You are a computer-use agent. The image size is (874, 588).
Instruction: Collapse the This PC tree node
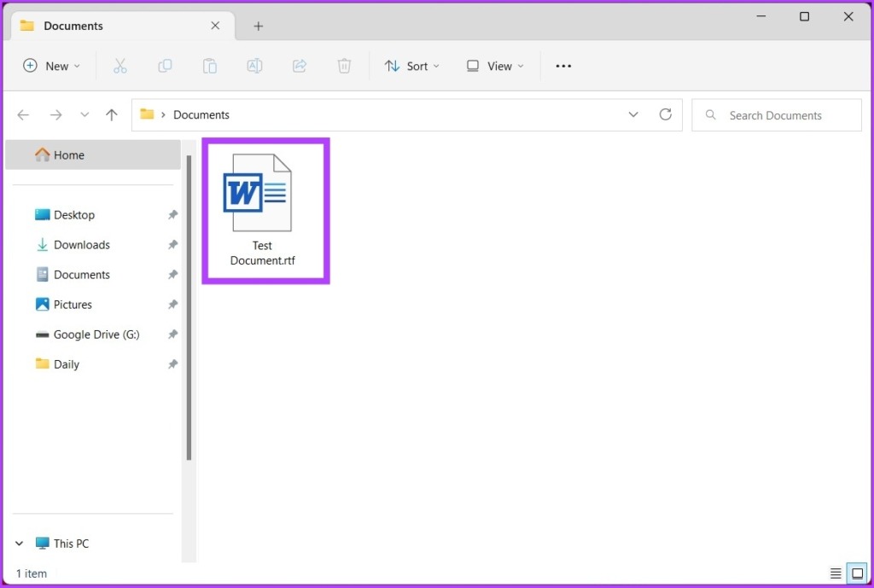click(19, 544)
